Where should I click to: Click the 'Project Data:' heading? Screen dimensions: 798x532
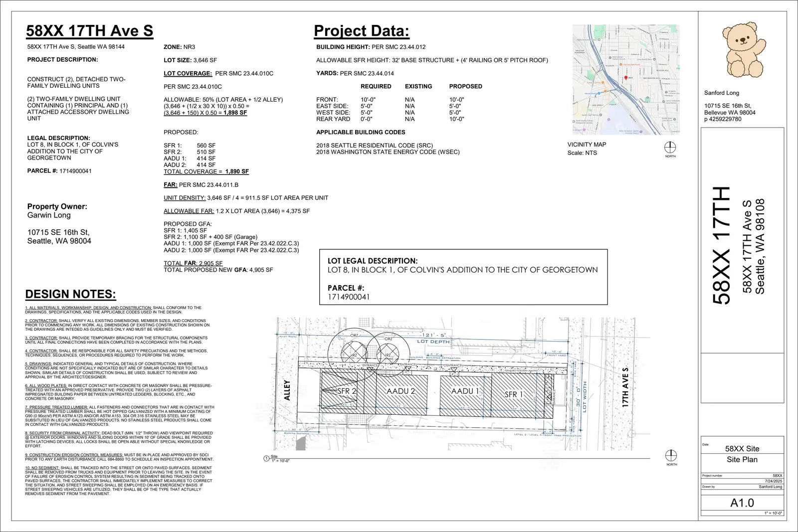[x=362, y=31]
